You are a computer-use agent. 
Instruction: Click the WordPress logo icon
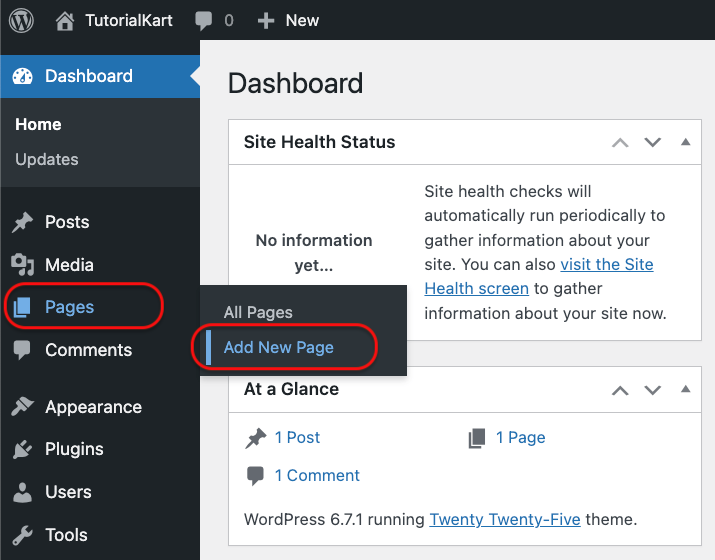pyautogui.click(x=21, y=21)
